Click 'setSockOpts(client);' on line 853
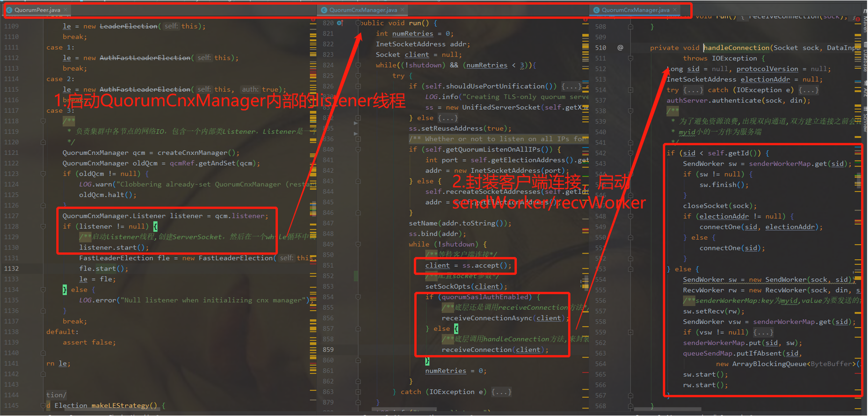Screen dimensions: 868x416 [x=466, y=286]
